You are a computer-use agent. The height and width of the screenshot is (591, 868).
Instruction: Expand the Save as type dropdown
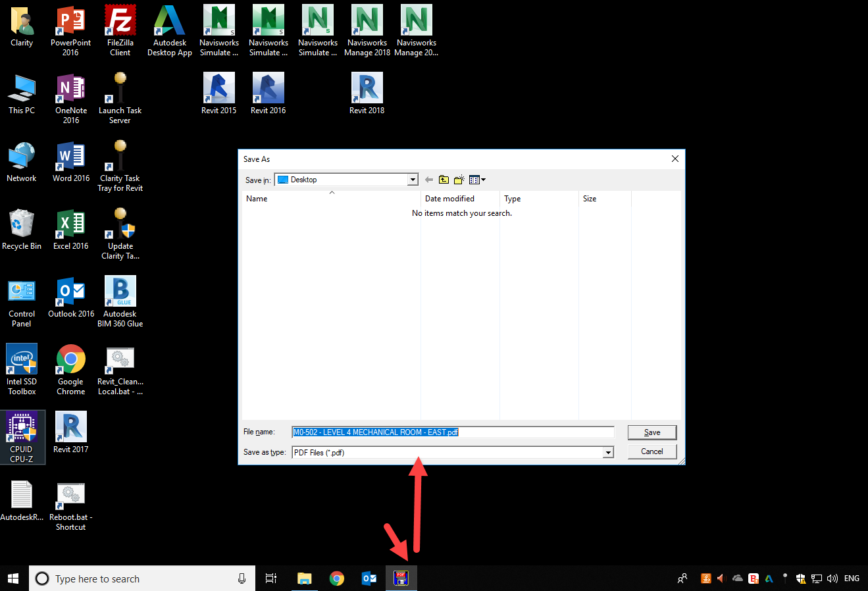[608, 452]
